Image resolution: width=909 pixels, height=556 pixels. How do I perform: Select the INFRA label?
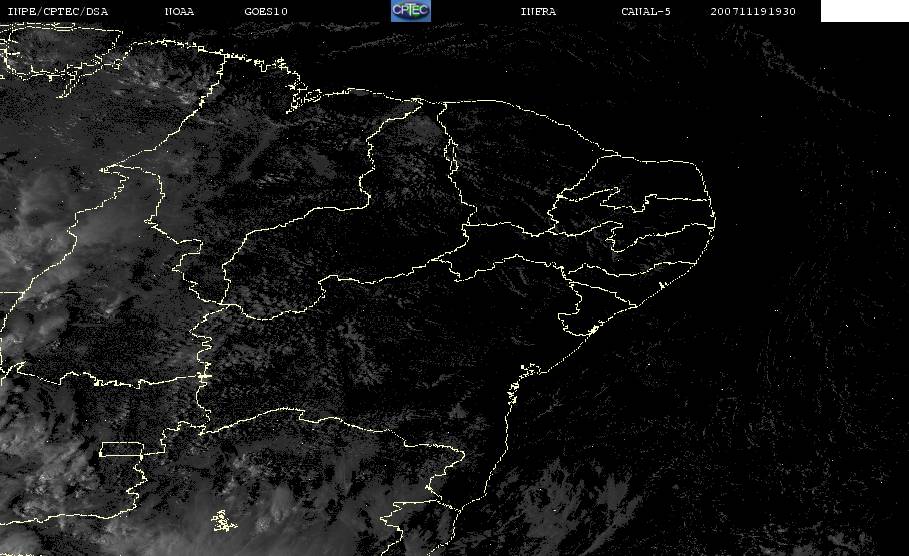point(539,12)
